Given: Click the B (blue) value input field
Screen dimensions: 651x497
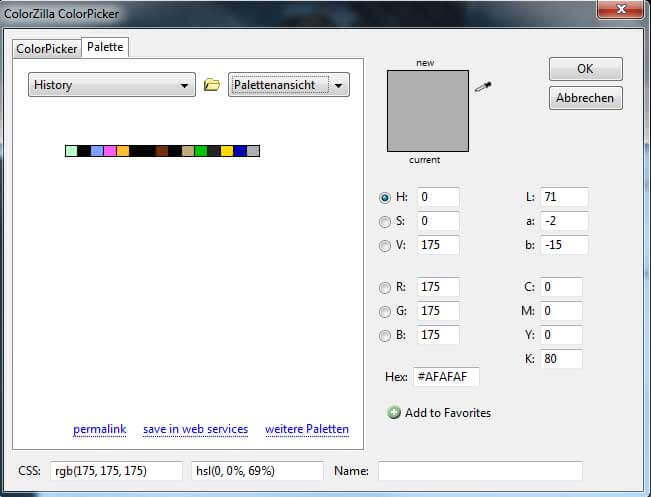Looking at the screenshot, I should [438, 335].
